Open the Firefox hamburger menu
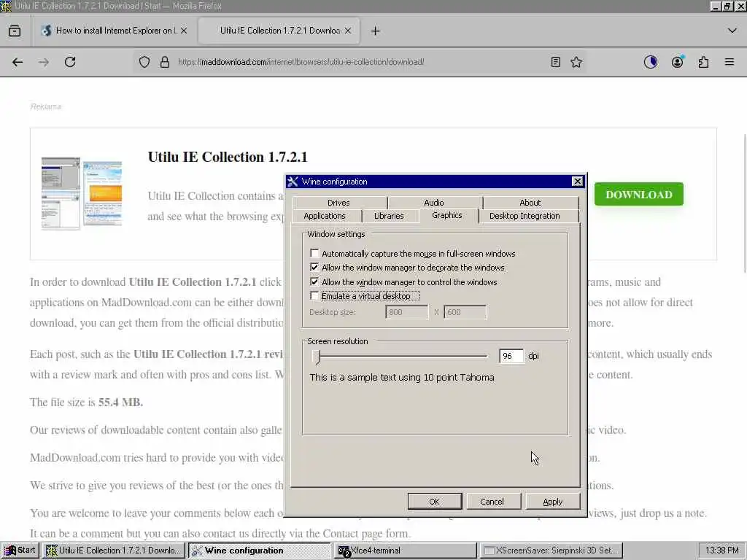The height and width of the screenshot is (560, 747). tap(729, 62)
